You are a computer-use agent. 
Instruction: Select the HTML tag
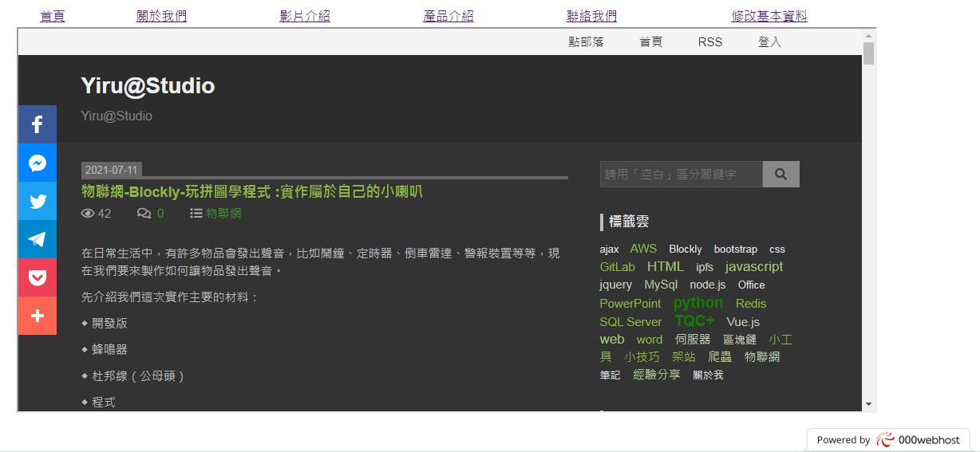coord(666,266)
